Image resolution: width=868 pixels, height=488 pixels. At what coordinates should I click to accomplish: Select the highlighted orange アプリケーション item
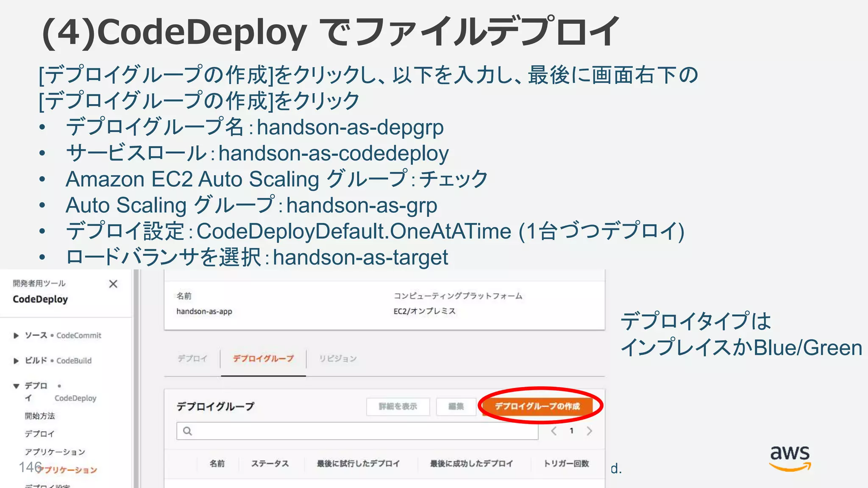(x=67, y=470)
